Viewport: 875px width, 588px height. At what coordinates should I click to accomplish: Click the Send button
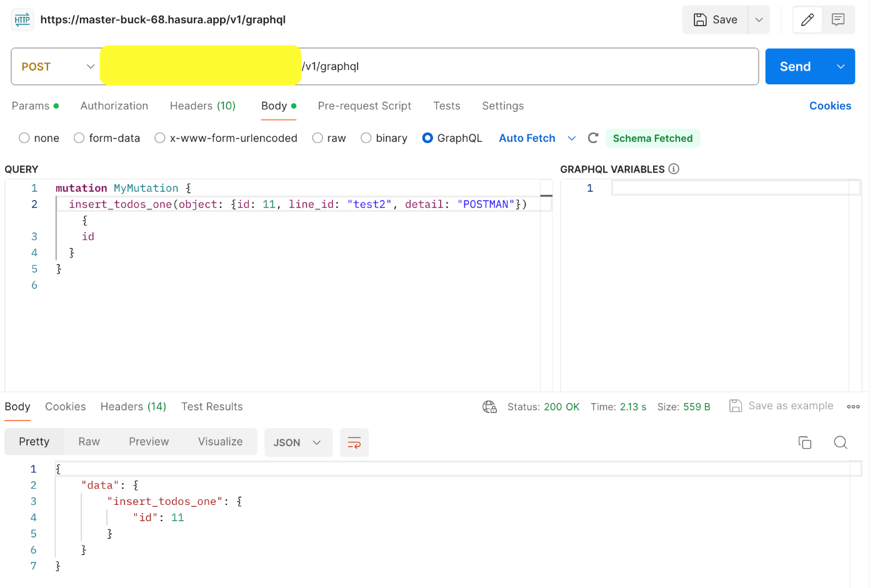tap(796, 67)
